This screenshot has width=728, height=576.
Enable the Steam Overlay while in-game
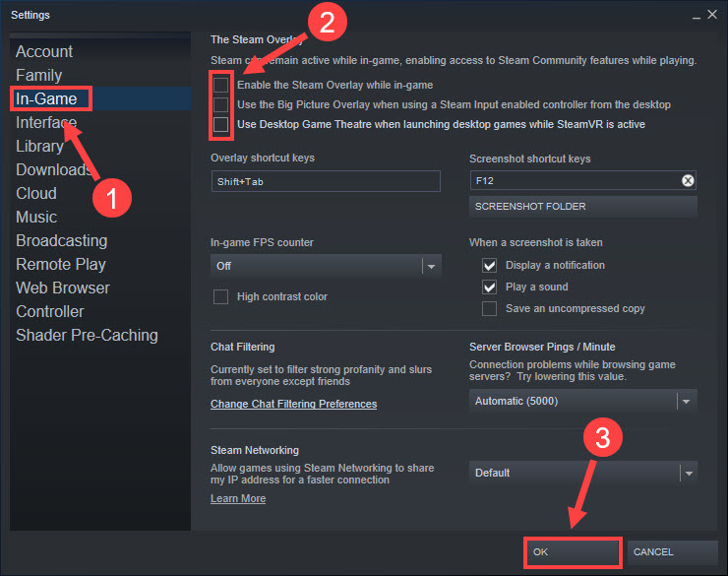coord(221,85)
